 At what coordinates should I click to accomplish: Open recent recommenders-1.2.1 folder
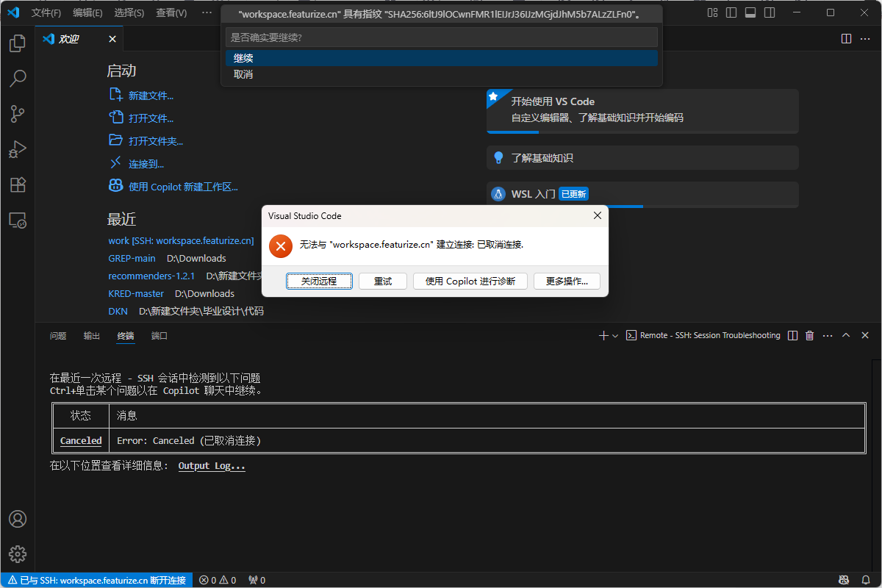[x=151, y=276]
